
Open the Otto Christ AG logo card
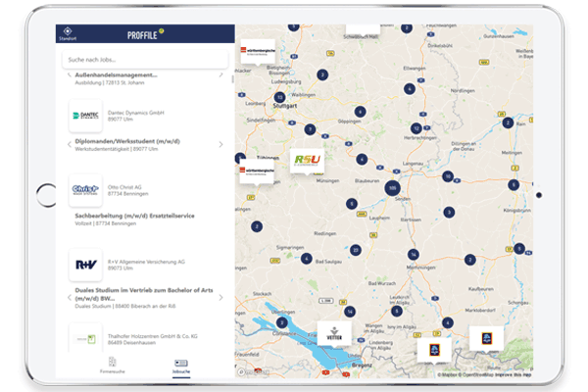85,190
